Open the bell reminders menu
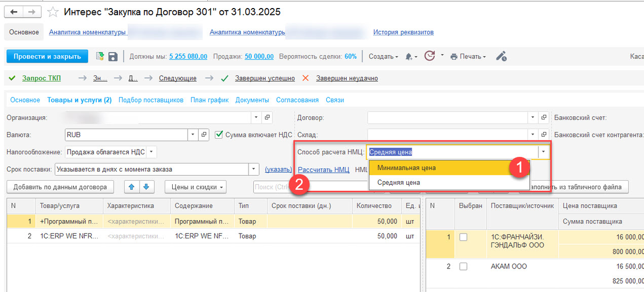 (412, 56)
